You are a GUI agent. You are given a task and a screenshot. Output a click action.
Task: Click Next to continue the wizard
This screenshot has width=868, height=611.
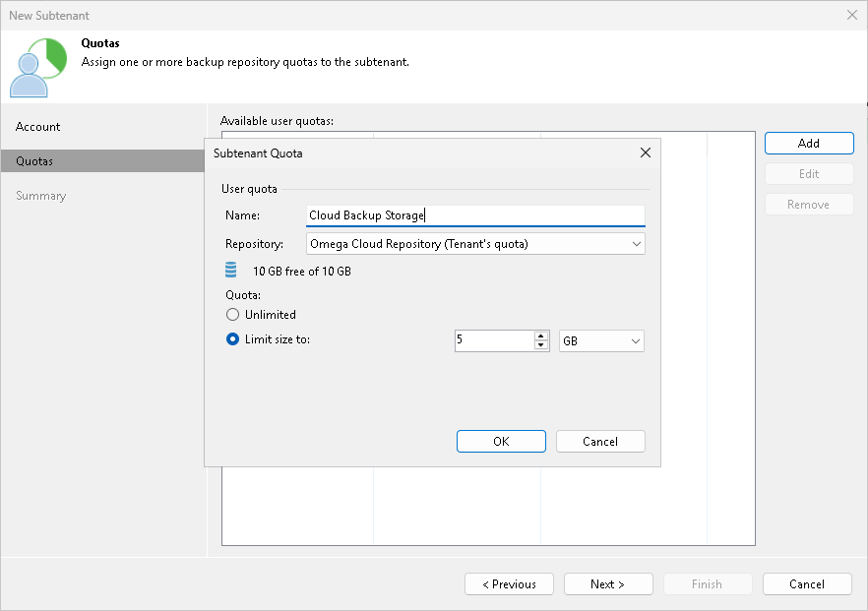point(608,583)
